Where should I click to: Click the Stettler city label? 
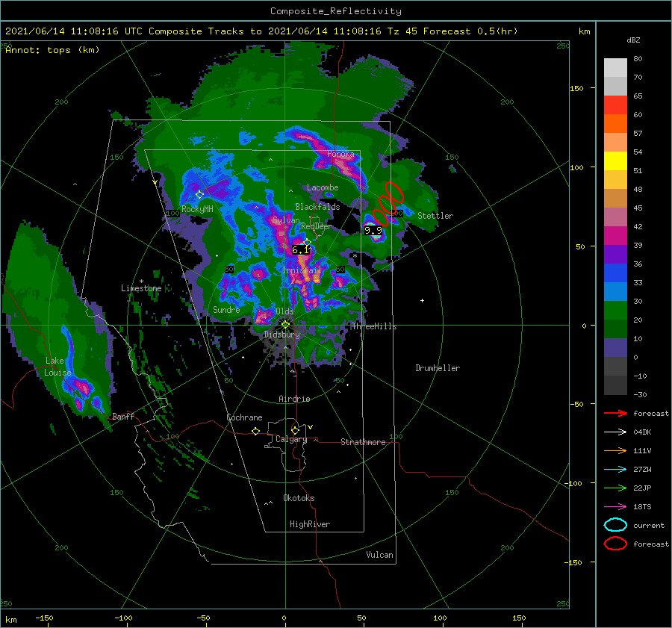click(x=435, y=216)
